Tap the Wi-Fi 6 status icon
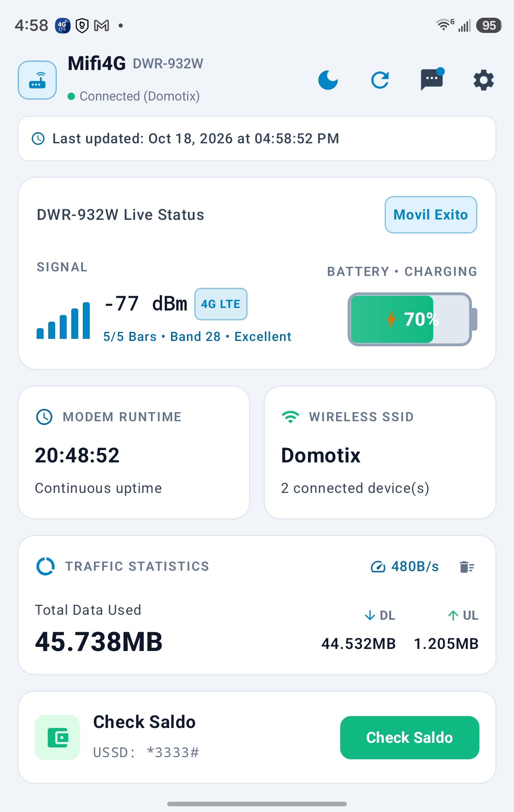Image resolution: width=514 pixels, height=812 pixels. (x=445, y=25)
